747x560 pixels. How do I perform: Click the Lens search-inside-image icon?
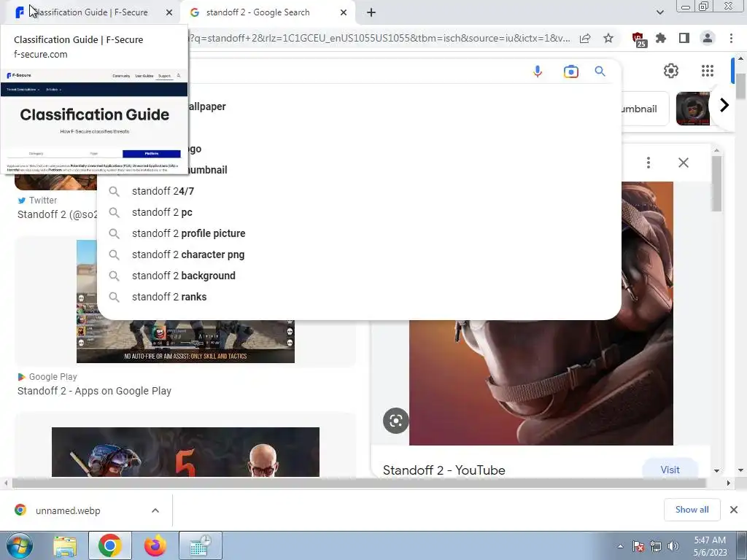(395, 421)
